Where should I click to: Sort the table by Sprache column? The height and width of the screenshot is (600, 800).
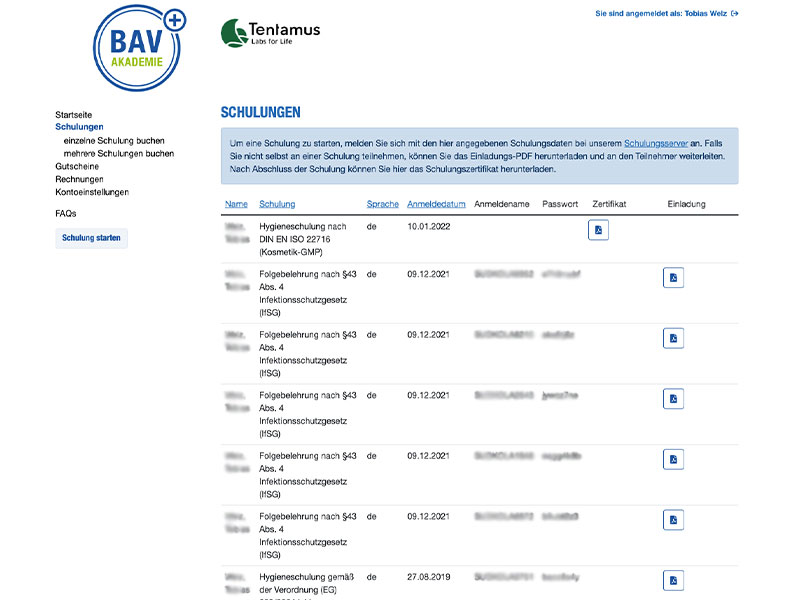coord(382,204)
